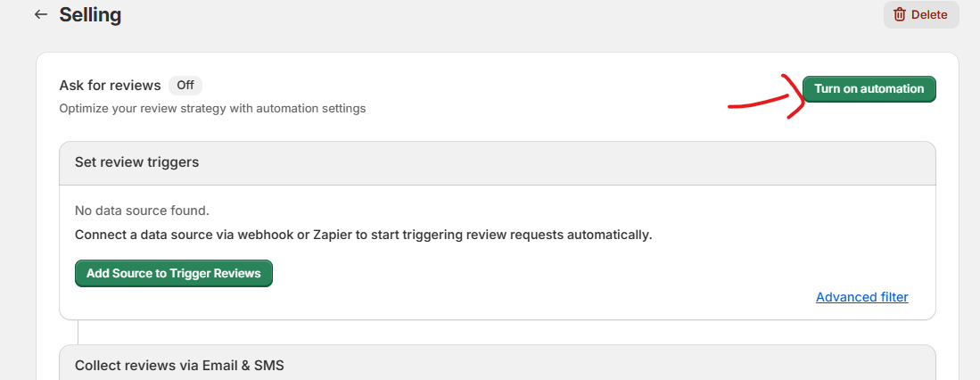Expand the Set review triggers section header
The image size is (980, 380).
pyautogui.click(x=136, y=162)
